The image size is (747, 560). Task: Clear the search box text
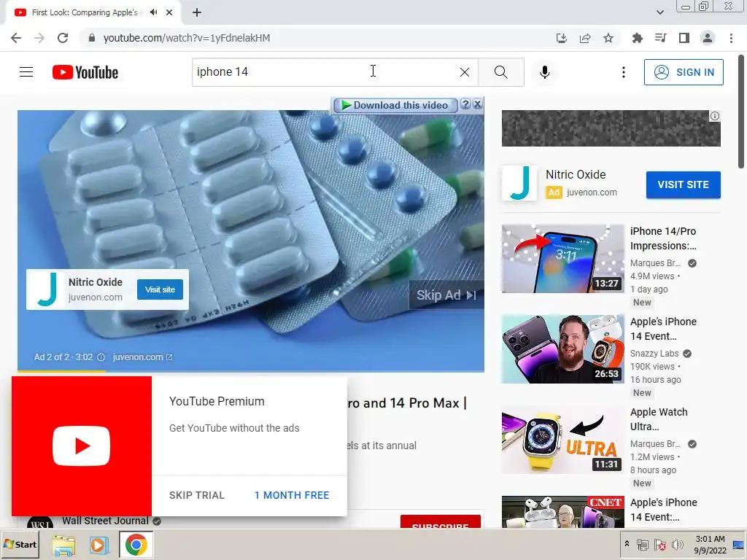click(465, 72)
